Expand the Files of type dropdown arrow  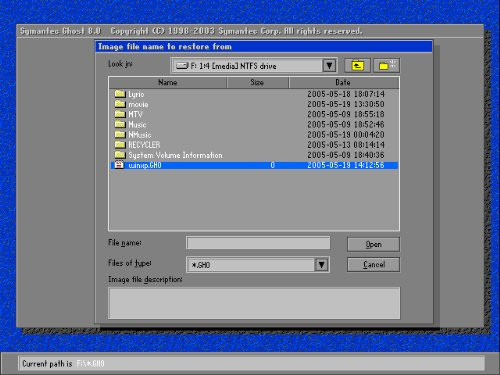click(321, 265)
